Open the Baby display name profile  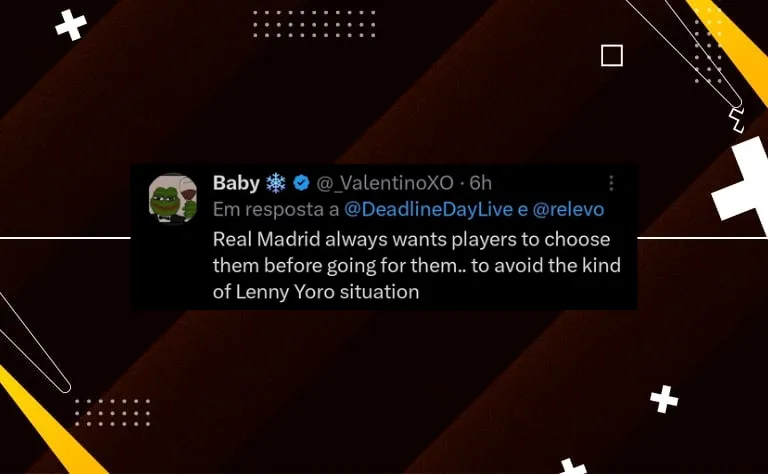click(236, 183)
